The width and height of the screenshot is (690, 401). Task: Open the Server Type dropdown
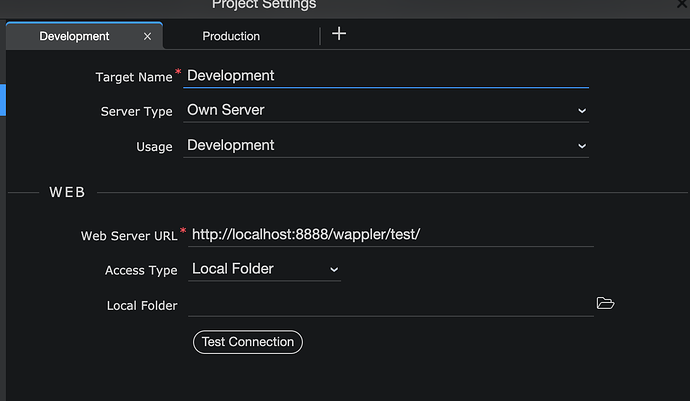pos(386,110)
